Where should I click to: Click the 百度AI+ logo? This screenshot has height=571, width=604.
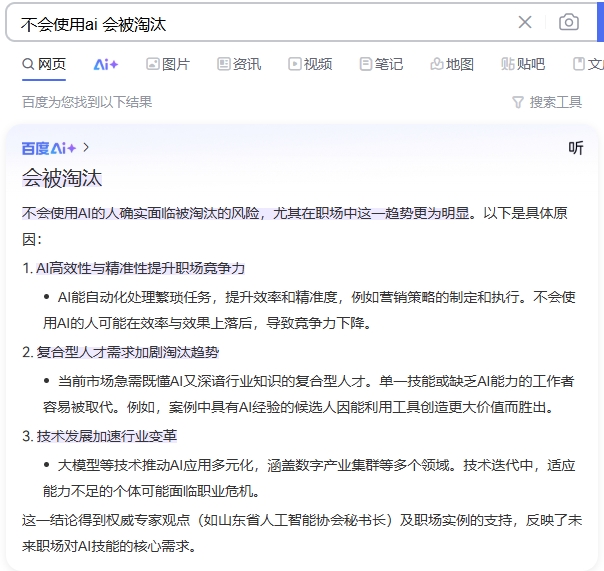[x=49, y=148]
